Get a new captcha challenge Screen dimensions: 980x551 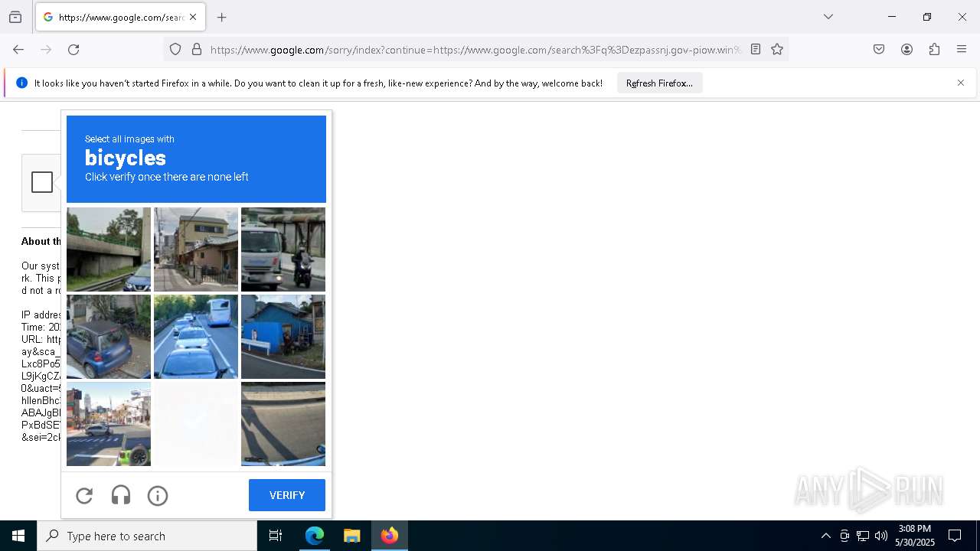tap(84, 496)
